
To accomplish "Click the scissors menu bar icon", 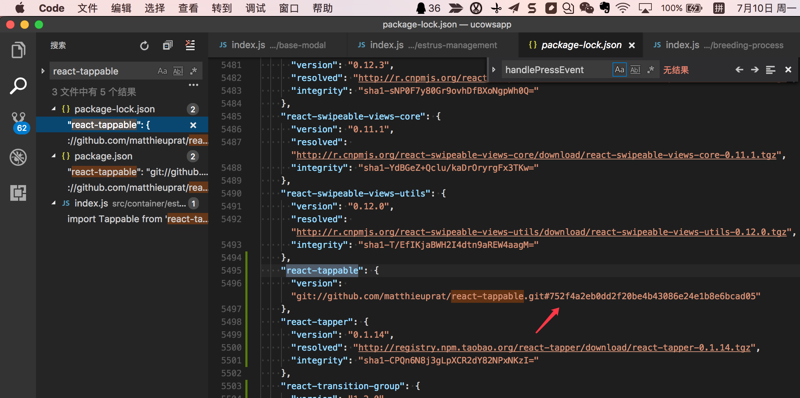I will point(496,8).
